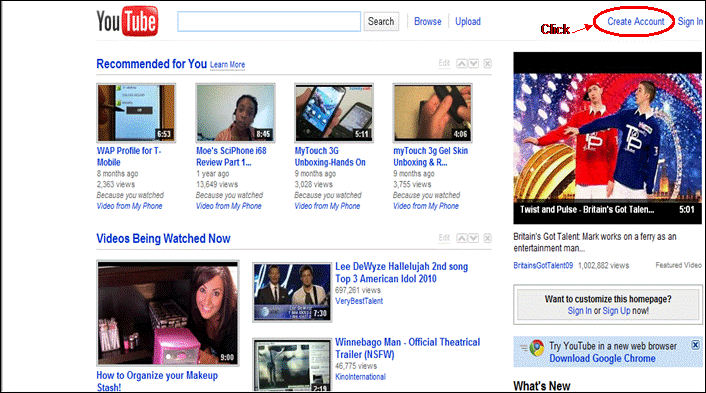706x393 pixels.
Task: Open How to Organize your Makeup Stash thumbnail
Action: pos(167,313)
